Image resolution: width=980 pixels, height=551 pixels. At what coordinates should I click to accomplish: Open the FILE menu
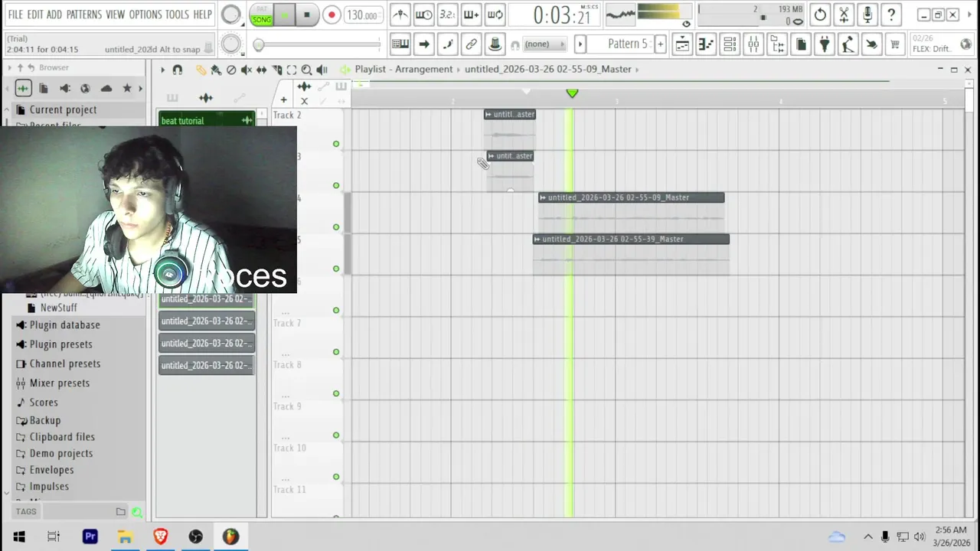(15, 15)
